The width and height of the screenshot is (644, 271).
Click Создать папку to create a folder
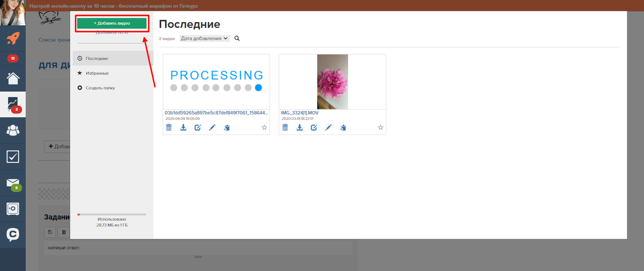100,88
